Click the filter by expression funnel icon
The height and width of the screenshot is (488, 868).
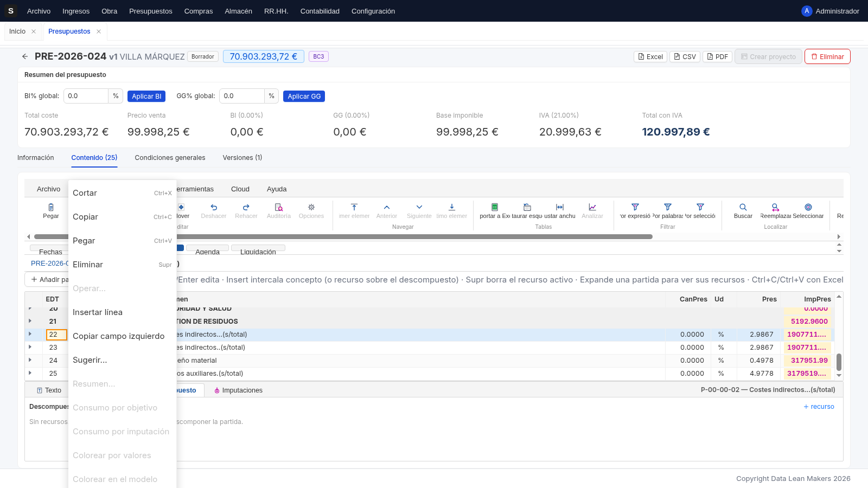(x=635, y=207)
